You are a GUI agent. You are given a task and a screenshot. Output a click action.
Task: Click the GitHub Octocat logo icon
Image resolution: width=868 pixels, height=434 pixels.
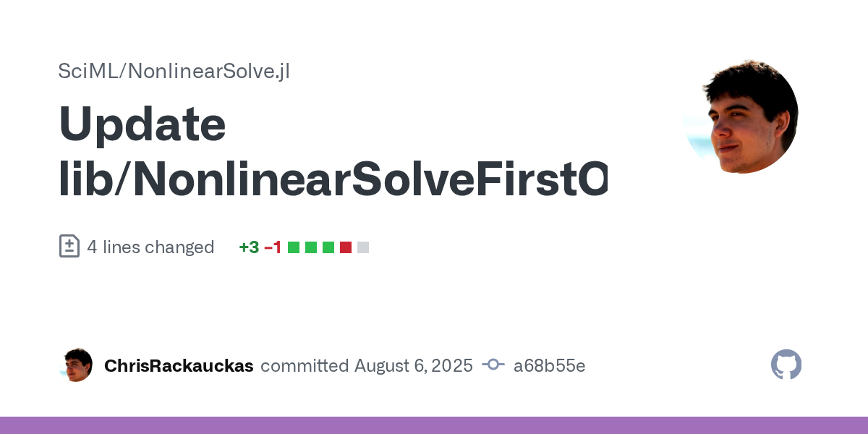tap(786, 365)
